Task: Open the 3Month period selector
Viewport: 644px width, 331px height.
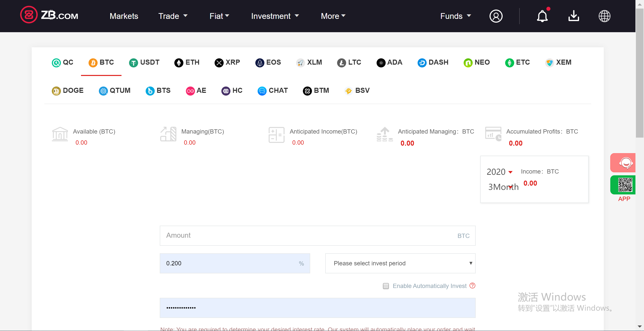Action: (503, 187)
